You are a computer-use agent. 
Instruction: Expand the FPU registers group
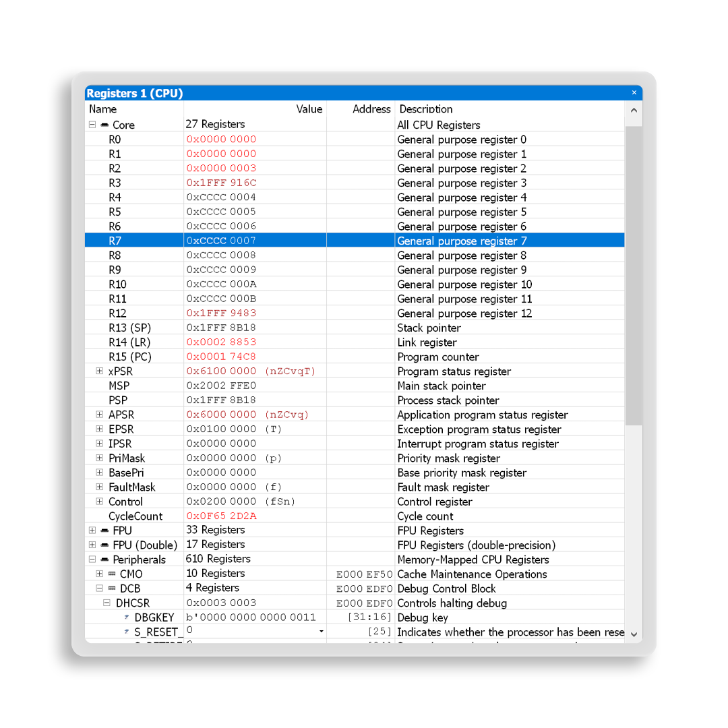tap(92, 530)
